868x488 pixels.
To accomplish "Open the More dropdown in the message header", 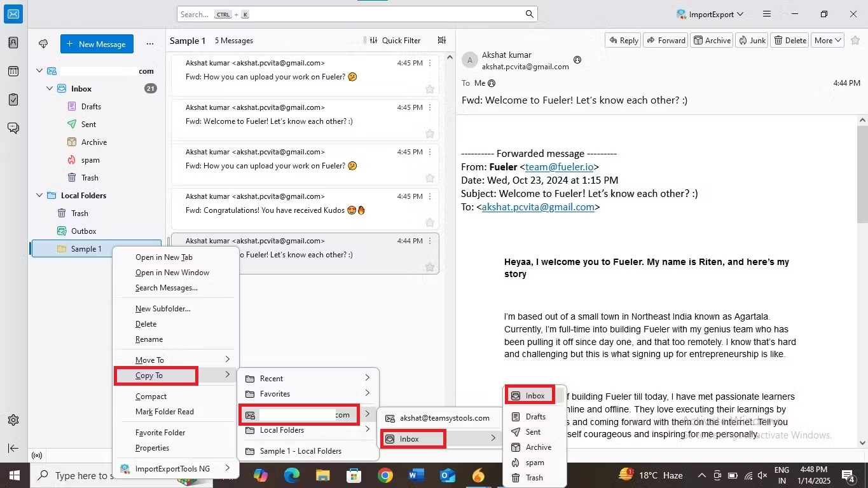I will 828,40.
